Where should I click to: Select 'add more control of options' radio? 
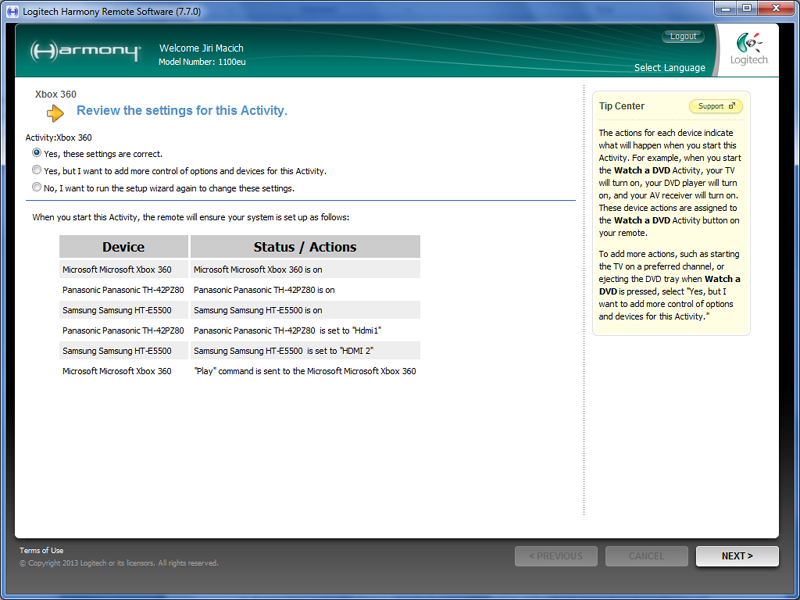(36, 170)
